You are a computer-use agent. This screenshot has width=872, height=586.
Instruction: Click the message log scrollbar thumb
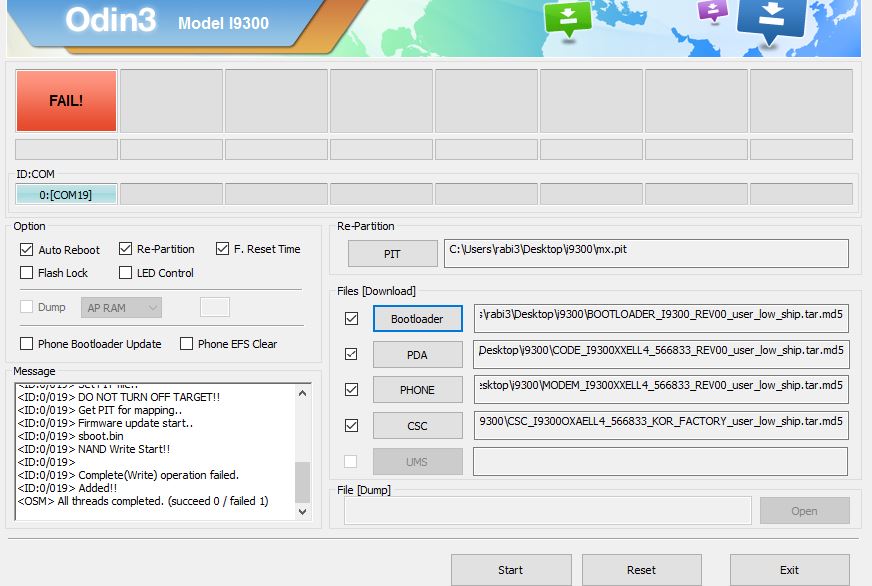[303, 482]
